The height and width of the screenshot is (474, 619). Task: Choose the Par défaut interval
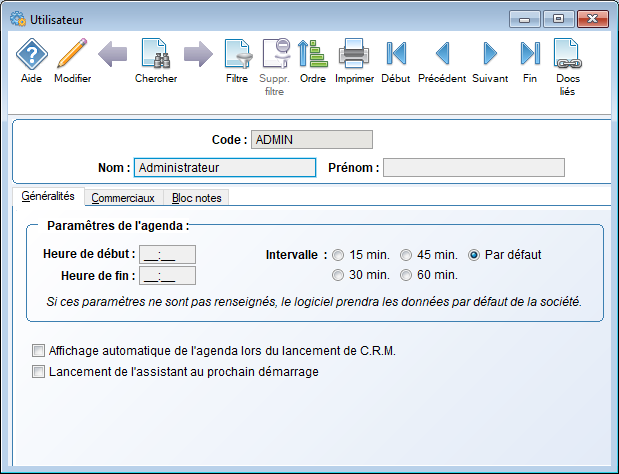pyautogui.click(x=475, y=255)
